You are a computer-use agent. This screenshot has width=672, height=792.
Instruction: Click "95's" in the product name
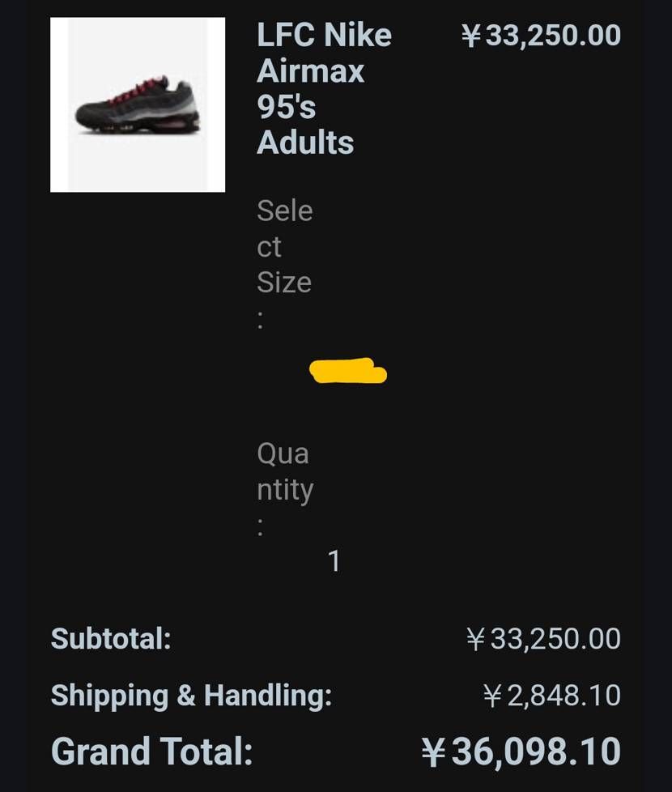[x=286, y=107]
